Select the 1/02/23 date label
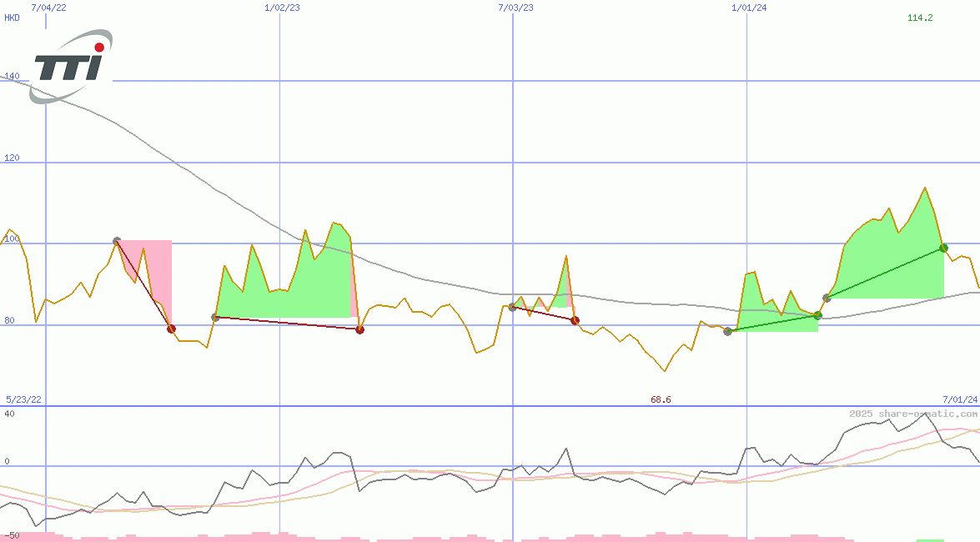 pos(282,8)
